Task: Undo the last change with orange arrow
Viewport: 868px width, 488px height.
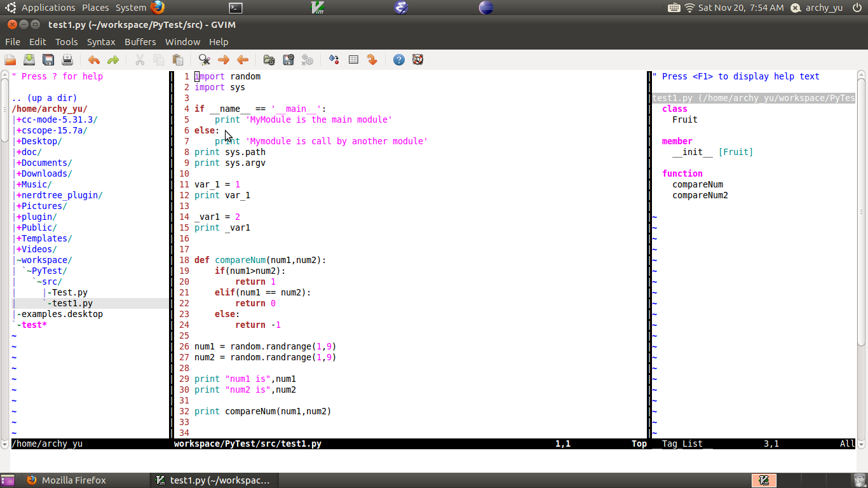Action: (x=94, y=60)
